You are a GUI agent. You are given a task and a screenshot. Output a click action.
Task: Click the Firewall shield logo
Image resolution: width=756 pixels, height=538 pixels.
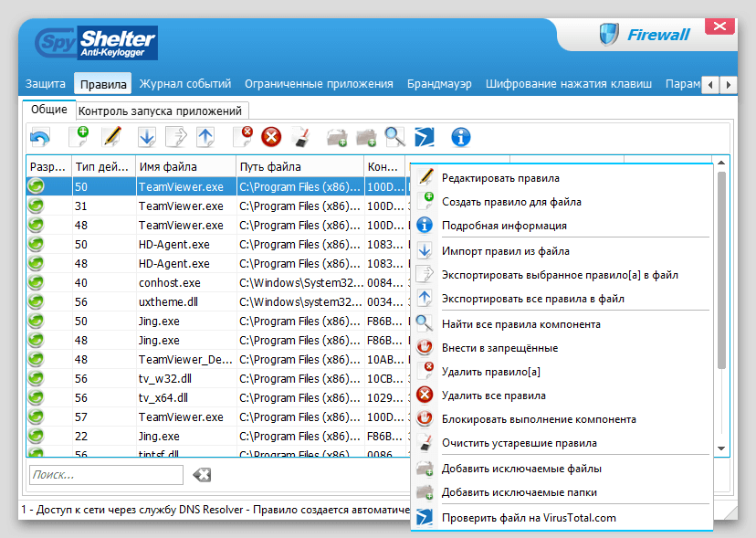click(x=609, y=35)
